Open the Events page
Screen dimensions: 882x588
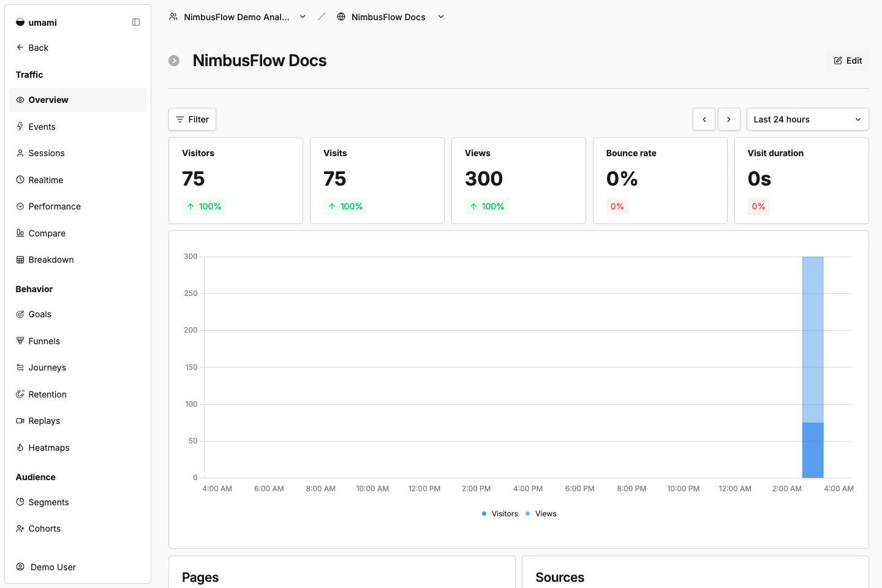pos(78,127)
